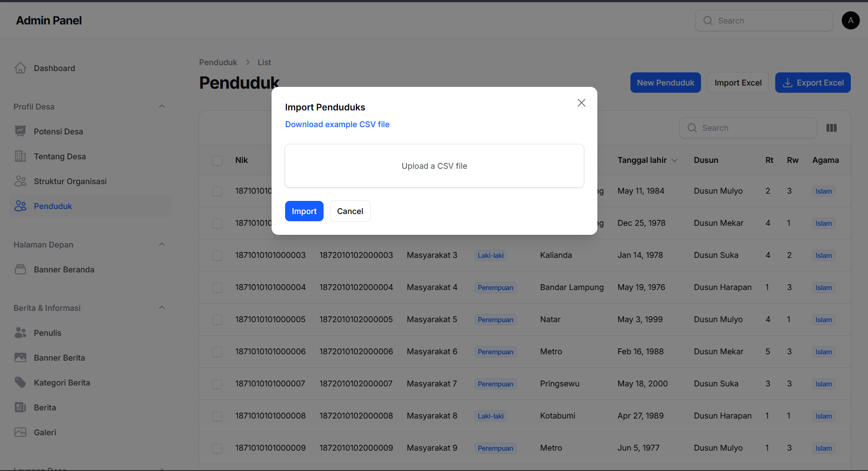Sort by Tanggal lahir column arrow
The height and width of the screenshot is (471, 868).
[675, 160]
